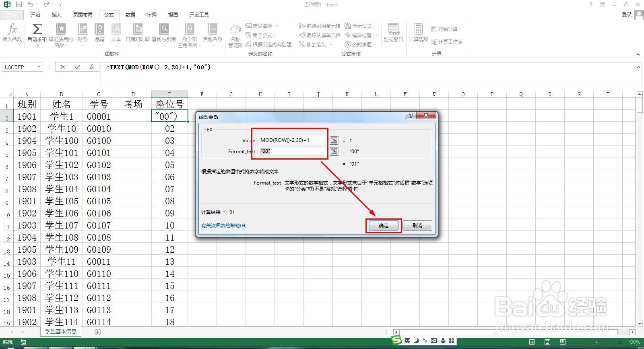Click the Undo icon in quick access toolbar

[x=31, y=4]
